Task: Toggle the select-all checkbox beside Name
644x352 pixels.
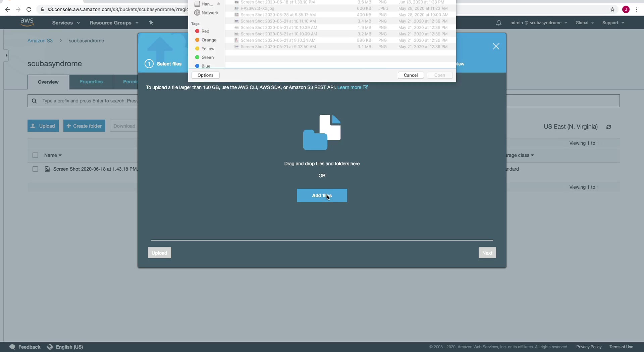Action: (35, 155)
